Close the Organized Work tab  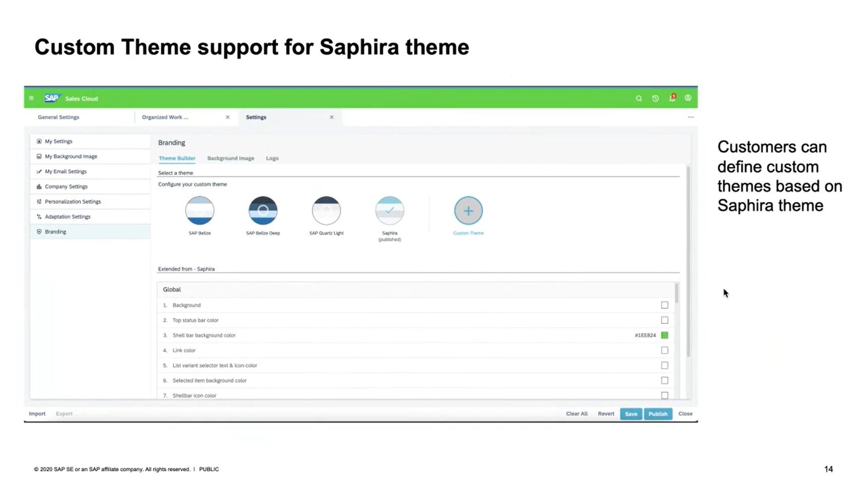coord(227,117)
